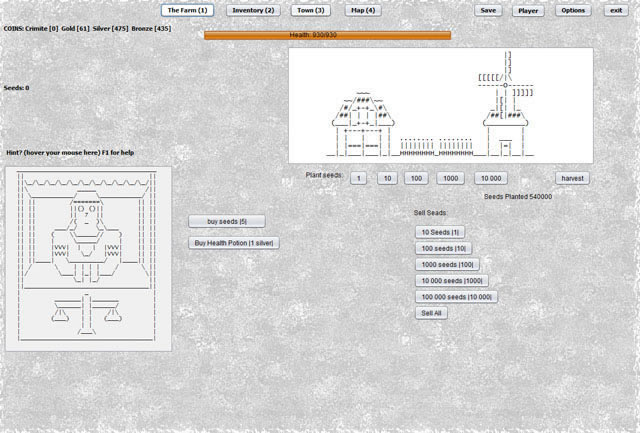Buy seeds for 5

tap(227, 221)
